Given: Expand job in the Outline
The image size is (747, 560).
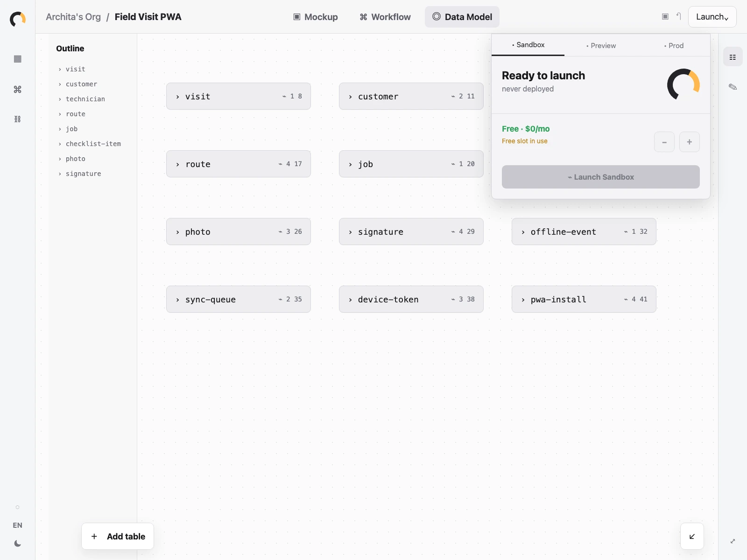Looking at the screenshot, I should coord(60,129).
